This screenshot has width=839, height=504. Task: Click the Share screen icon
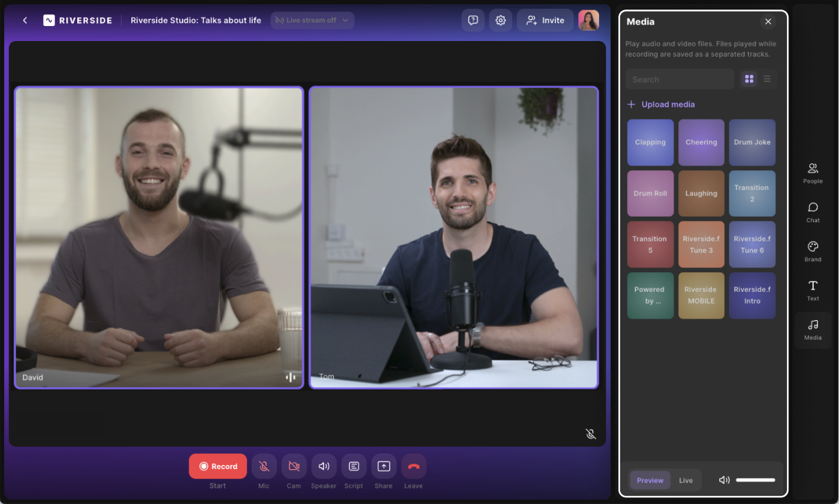point(384,466)
